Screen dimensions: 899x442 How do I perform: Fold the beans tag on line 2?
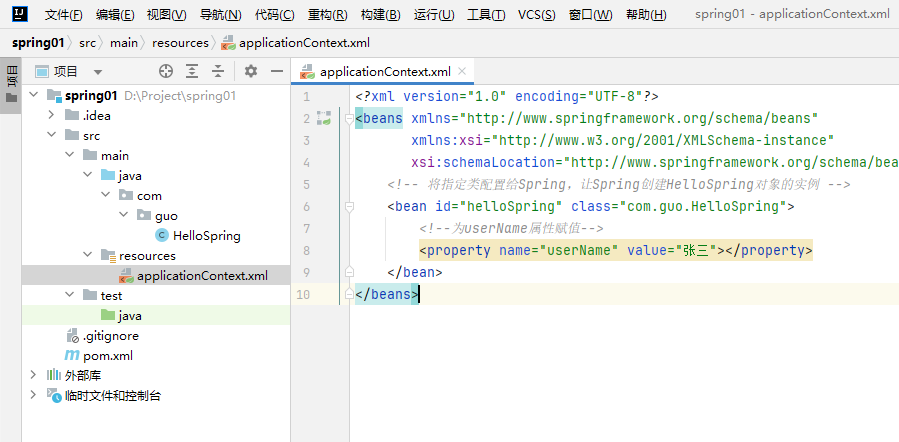coord(349,118)
